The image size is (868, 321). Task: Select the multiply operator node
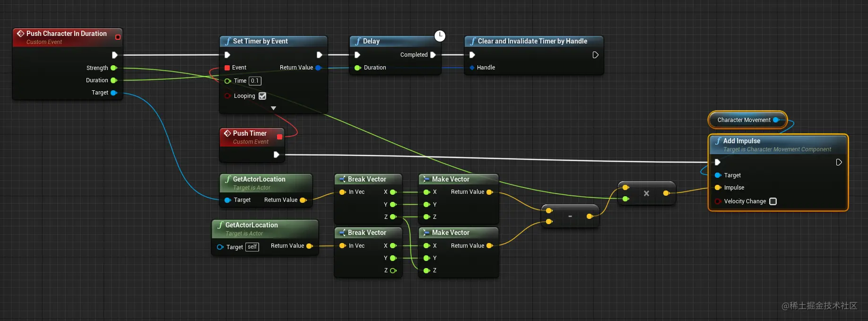click(646, 193)
